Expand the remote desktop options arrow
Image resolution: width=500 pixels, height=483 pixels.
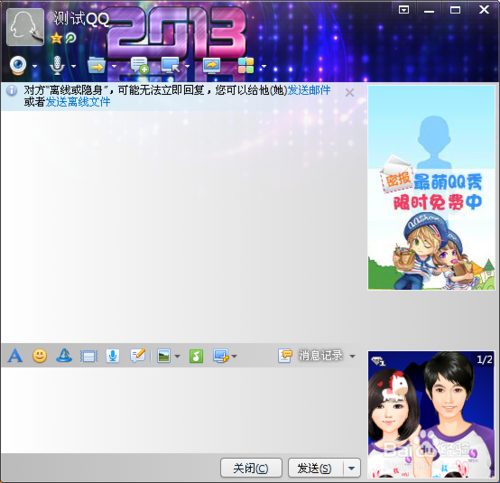tap(187, 66)
